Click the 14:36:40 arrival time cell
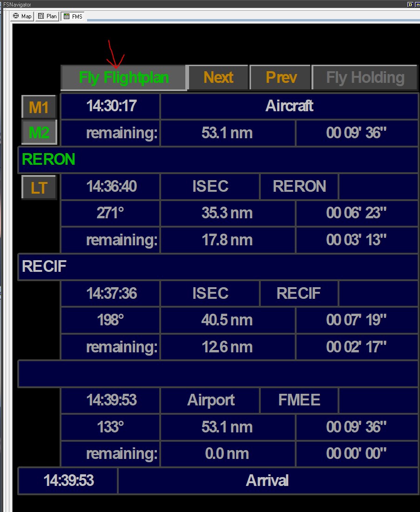 111,187
